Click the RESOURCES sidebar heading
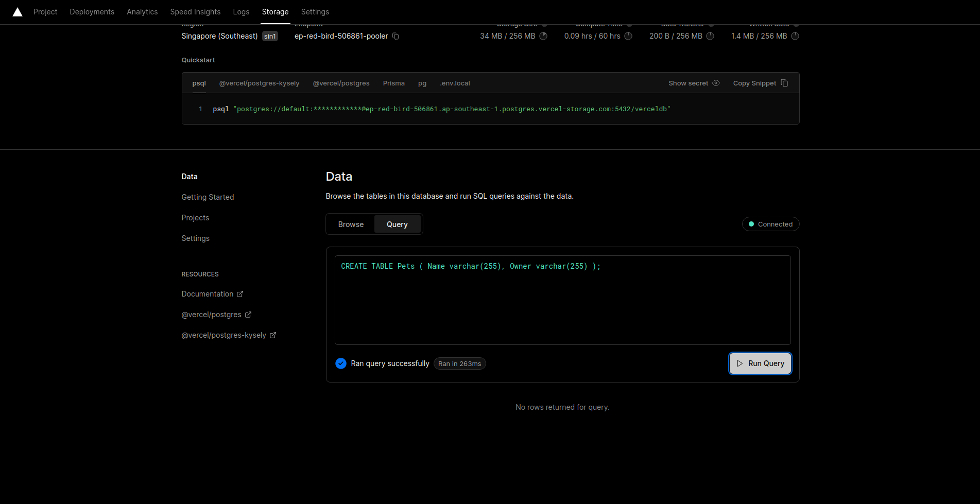 point(200,274)
